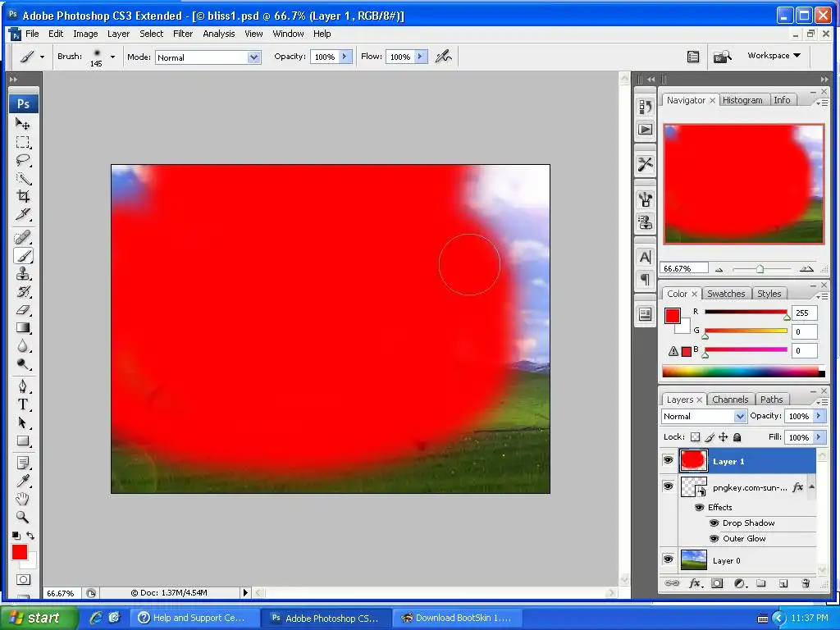Select the Dodge tool
The height and width of the screenshot is (630, 840).
[x=22, y=364]
